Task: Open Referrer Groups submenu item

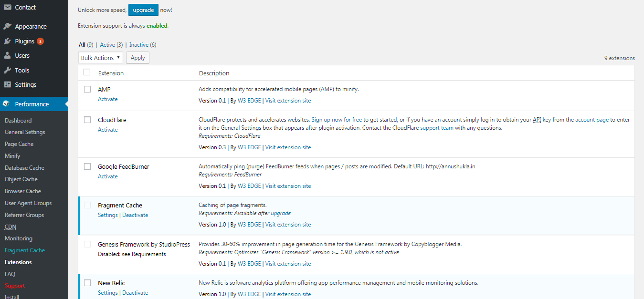Action: [24, 215]
